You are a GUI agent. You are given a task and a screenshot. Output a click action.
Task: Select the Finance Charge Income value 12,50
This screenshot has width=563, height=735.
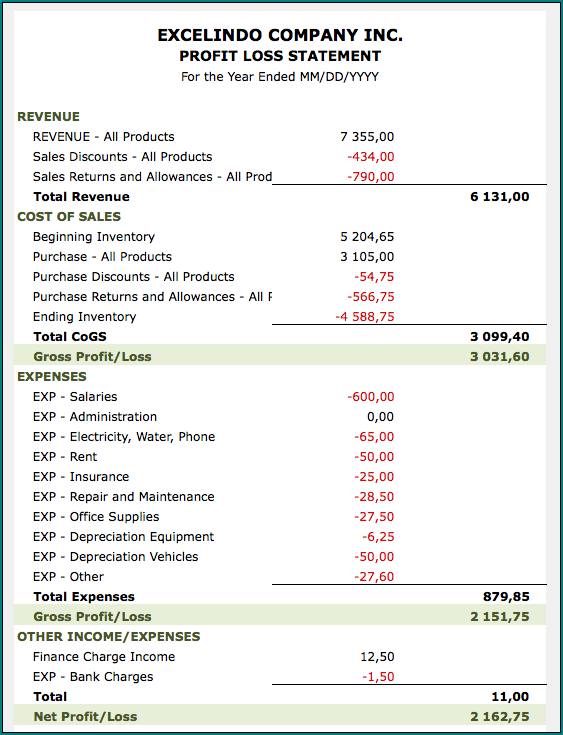point(377,657)
